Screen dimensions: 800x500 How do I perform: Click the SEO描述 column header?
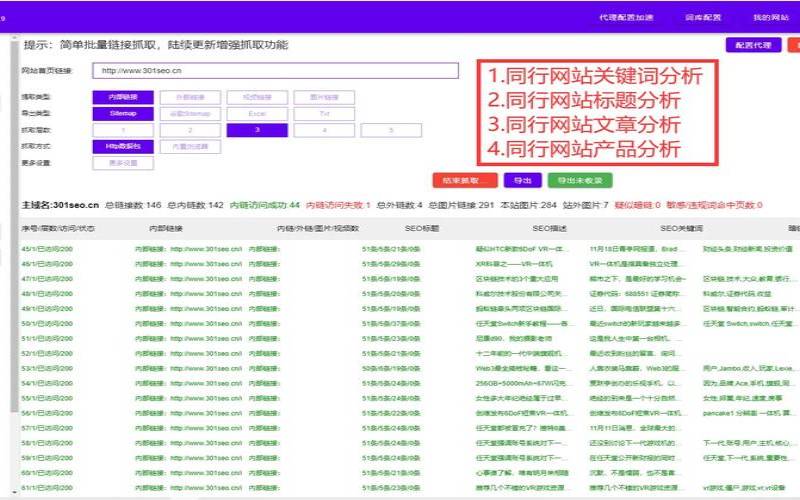pos(549,229)
